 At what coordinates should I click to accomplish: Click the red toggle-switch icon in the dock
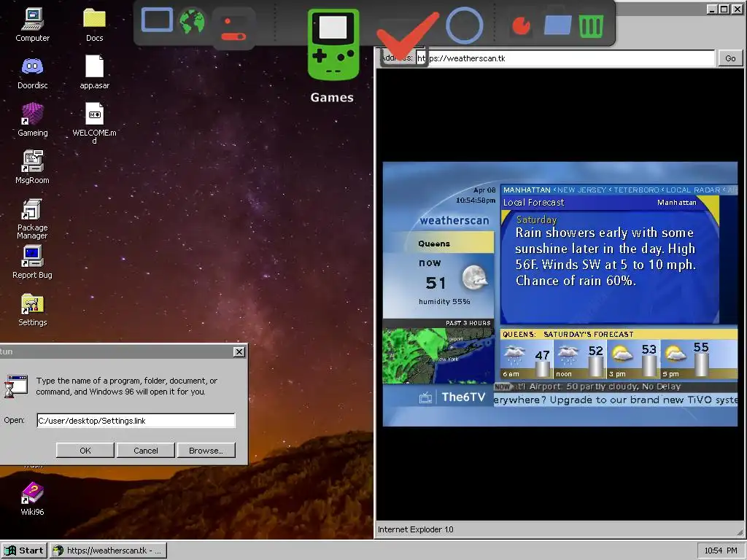pyautogui.click(x=234, y=29)
